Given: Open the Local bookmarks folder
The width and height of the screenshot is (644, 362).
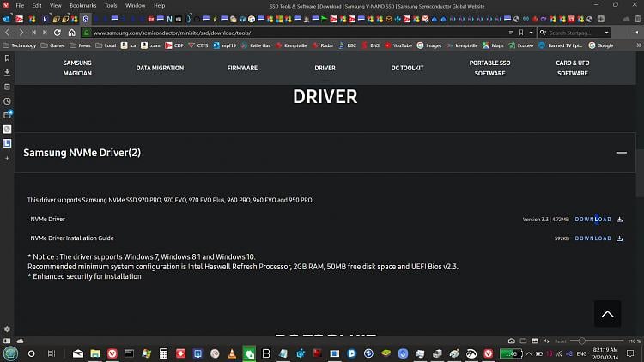Looking at the screenshot, I should [106, 45].
